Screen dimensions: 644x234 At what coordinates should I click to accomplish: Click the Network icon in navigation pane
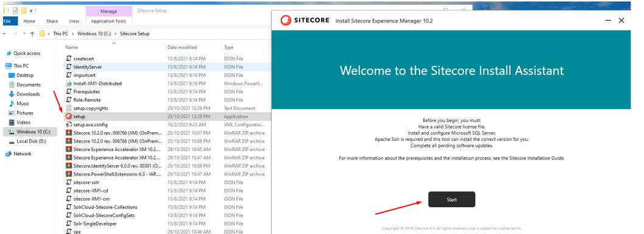point(9,154)
